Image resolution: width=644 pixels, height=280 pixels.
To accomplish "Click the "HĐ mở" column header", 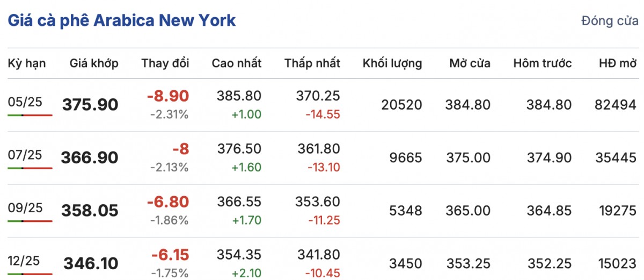I will pyautogui.click(x=617, y=63).
